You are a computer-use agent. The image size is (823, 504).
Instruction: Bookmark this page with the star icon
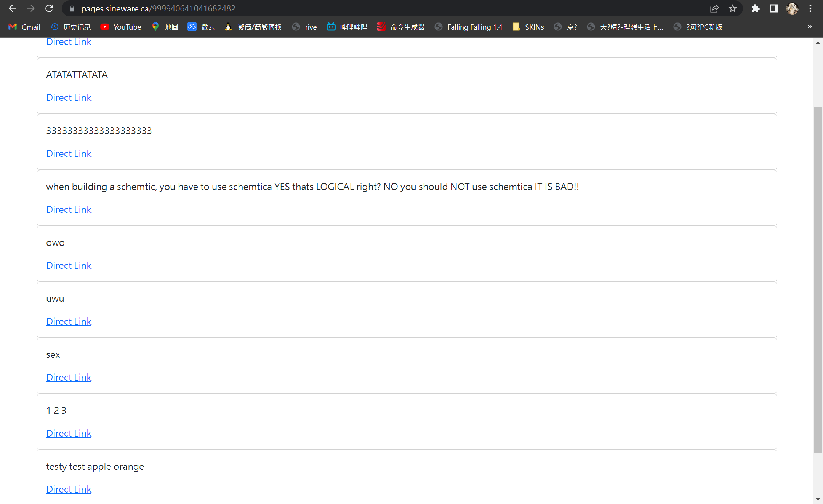732,8
